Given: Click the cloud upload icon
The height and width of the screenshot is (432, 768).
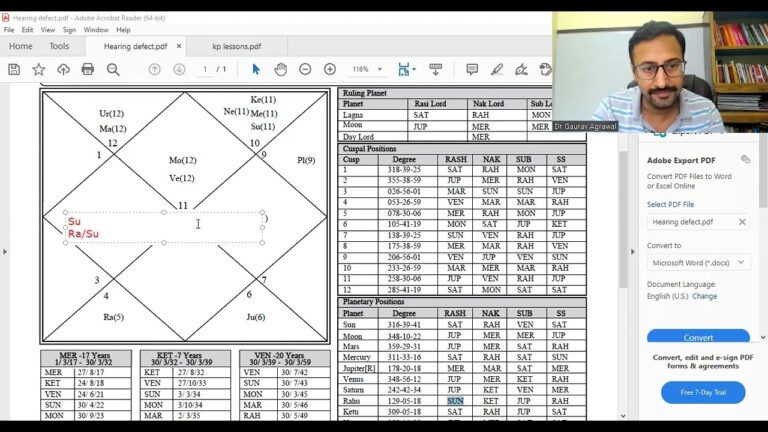Looking at the screenshot, I should click(x=63, y=70).
